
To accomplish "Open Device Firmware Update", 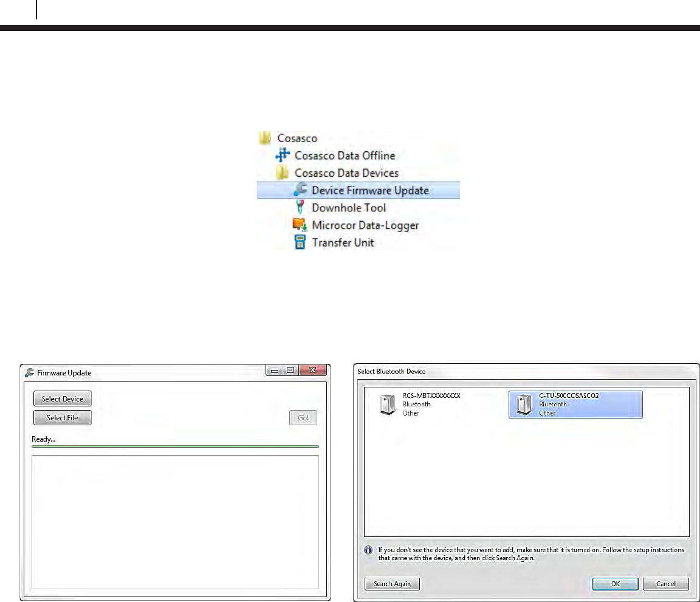I will tap(359, 190).
